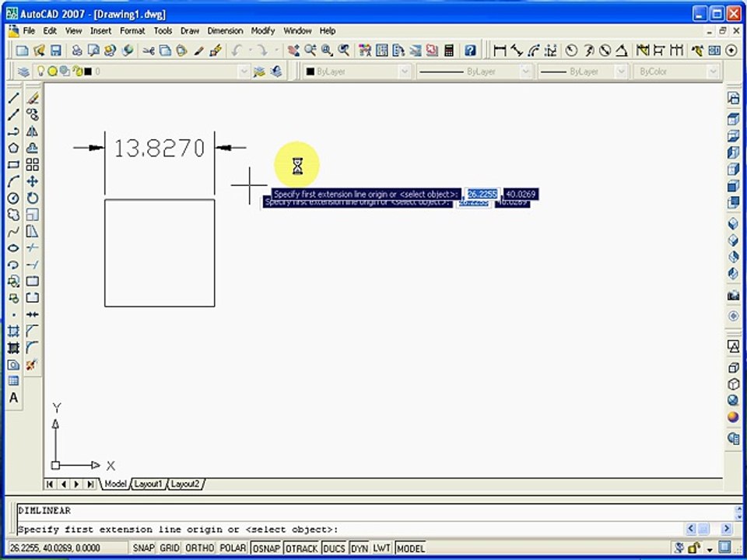Select the Aligned dimension tool
The width and height of the screenshot is (747, 560).
(517, 51)
